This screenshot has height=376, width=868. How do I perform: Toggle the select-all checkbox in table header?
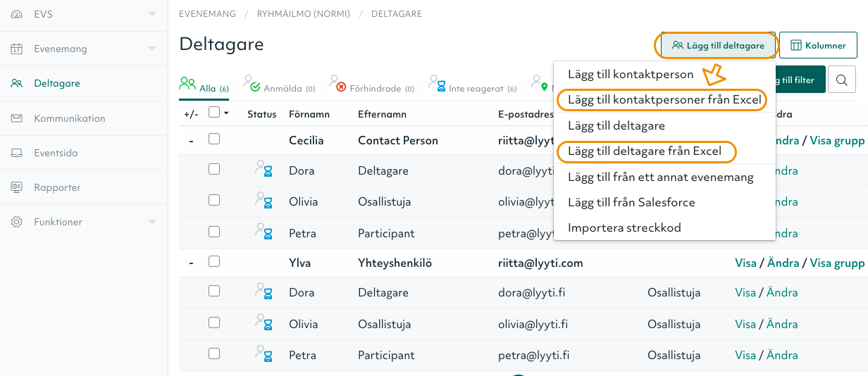coord(214,113)
